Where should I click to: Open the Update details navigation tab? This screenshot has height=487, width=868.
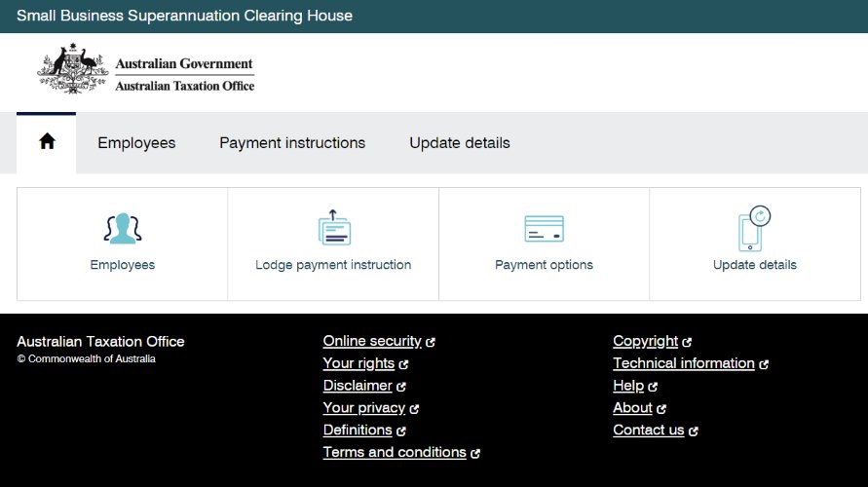(x=460, y=143)
